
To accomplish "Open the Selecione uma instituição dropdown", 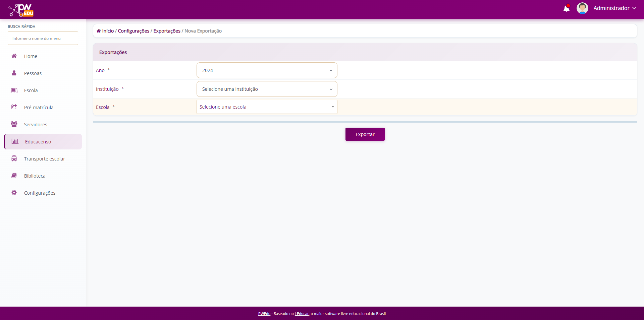I will pos(267,89).
